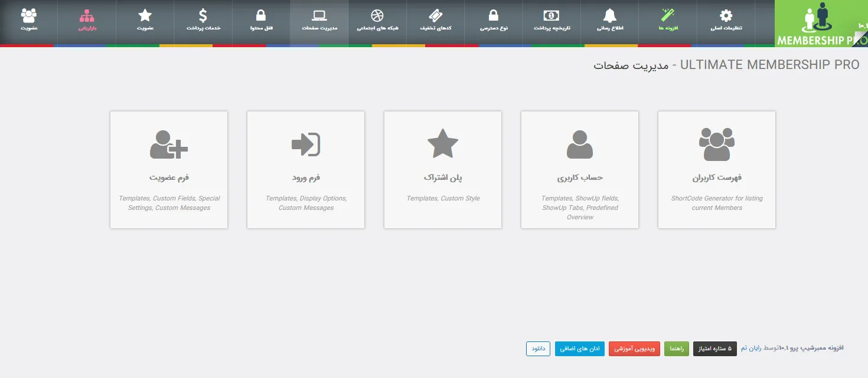Open the کدهای تخفیف ticket item

(435, 22)
